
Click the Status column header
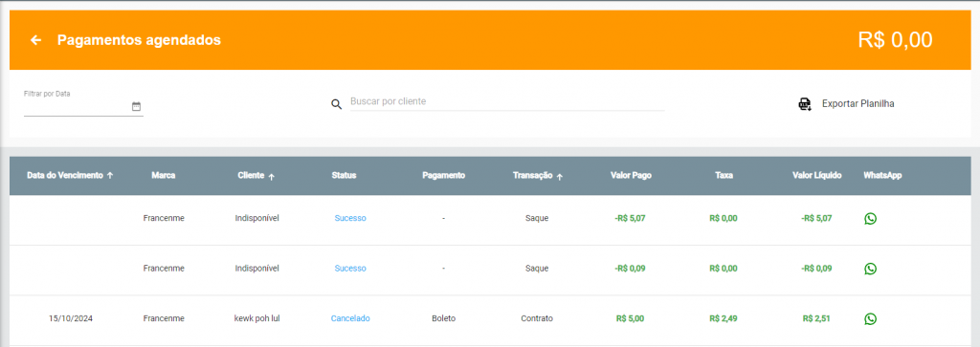(344, 175)
